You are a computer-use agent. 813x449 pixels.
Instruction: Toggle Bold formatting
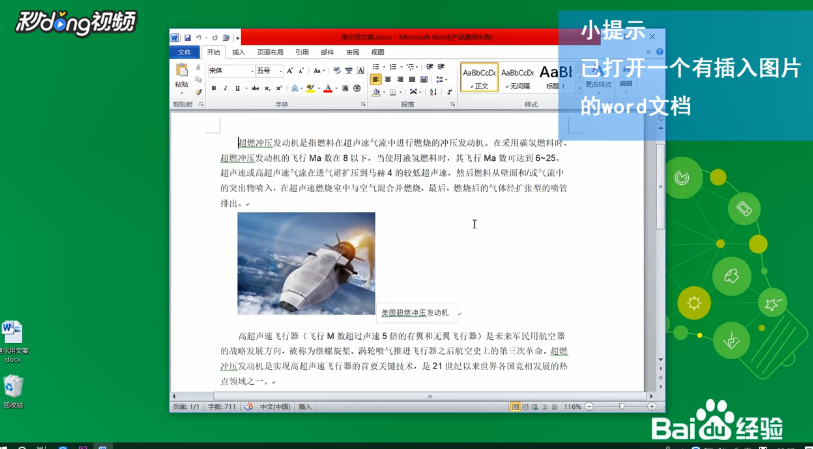coord(214,88)
